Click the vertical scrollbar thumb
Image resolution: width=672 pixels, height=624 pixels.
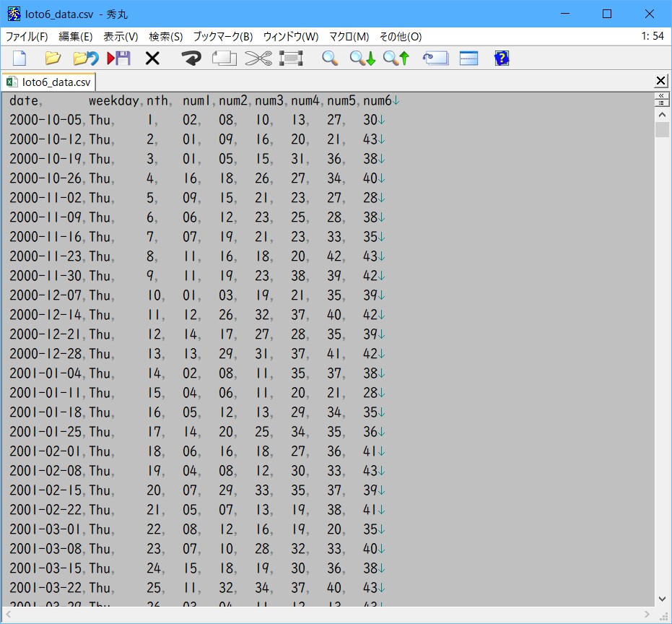point(662,129)
